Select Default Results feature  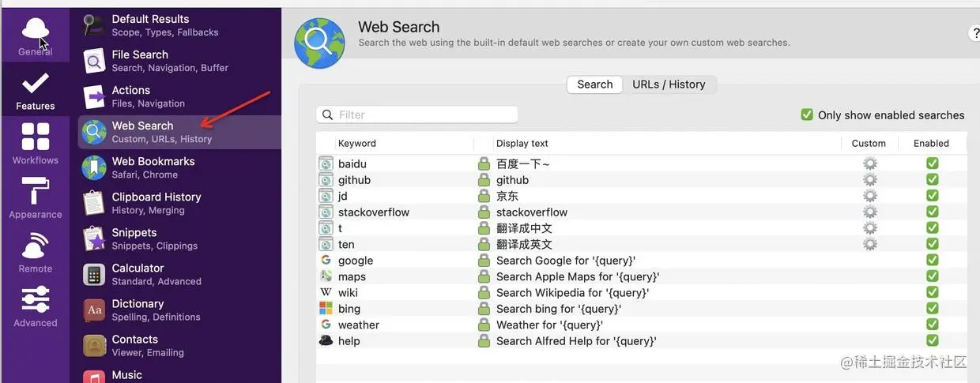[179, 25]
